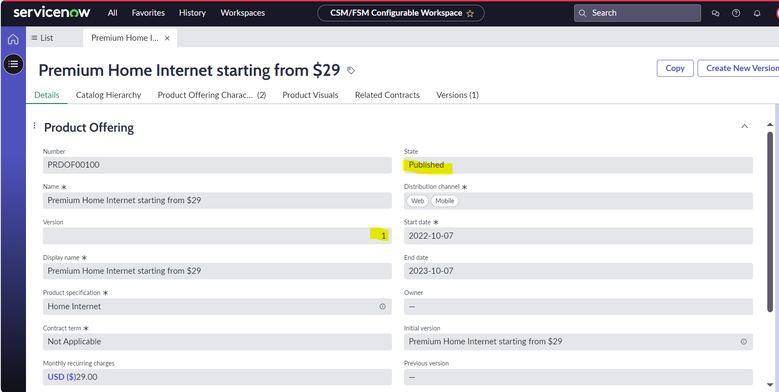The width and height of the screenshot is (779, 392).
Task: Click the Start date field 2022-10-07
Action: (x=578, y=236)
